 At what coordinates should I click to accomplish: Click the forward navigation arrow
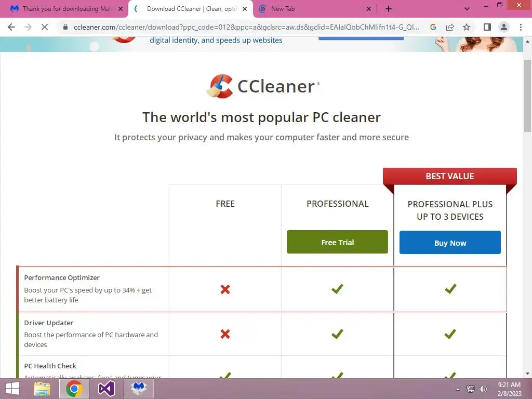28,27
